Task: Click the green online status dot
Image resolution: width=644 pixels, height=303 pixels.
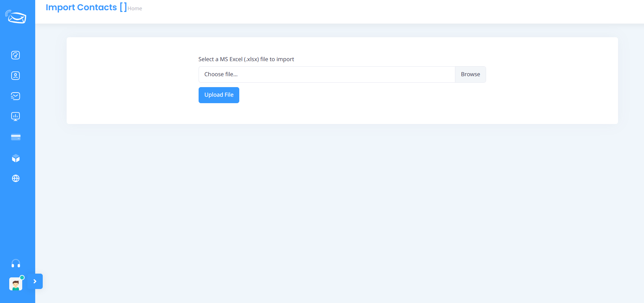Action: [22, 277]
